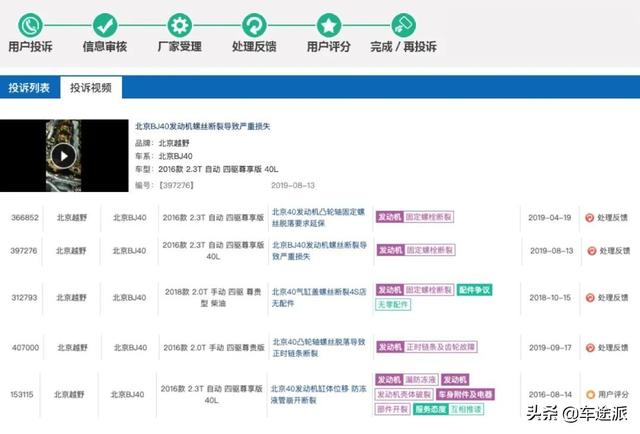Image resolution: width=640 pixels, height=434 pixels.
Task: Click the 部件开裂 tag in row 153115
Action: (392, 409)
